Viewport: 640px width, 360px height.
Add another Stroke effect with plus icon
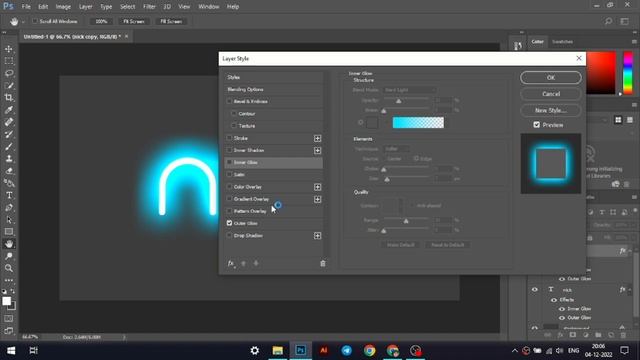click(x=318, y=138)
